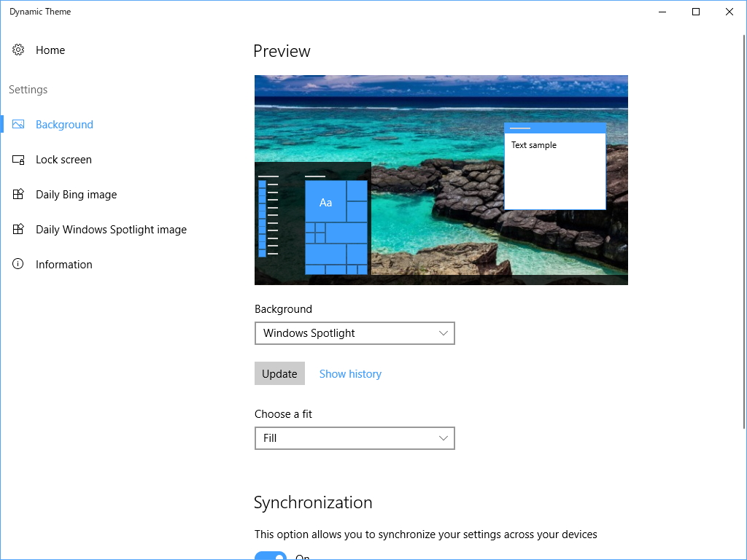Open the Information info icon

pos(18,264)
